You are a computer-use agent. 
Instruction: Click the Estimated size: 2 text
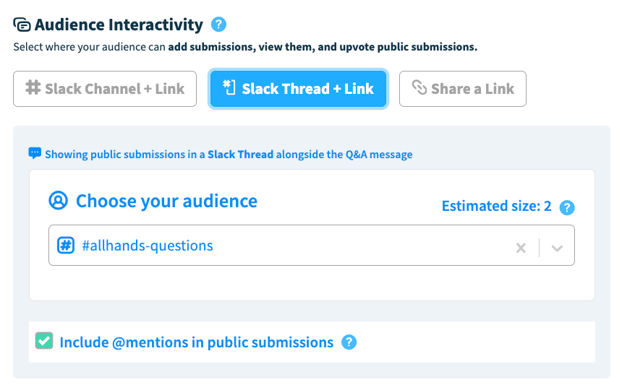click(x=497, y=206)
